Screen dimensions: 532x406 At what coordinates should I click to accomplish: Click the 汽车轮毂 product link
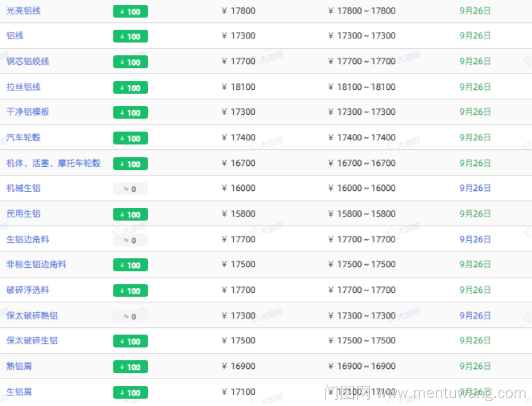tap(23, 138)
